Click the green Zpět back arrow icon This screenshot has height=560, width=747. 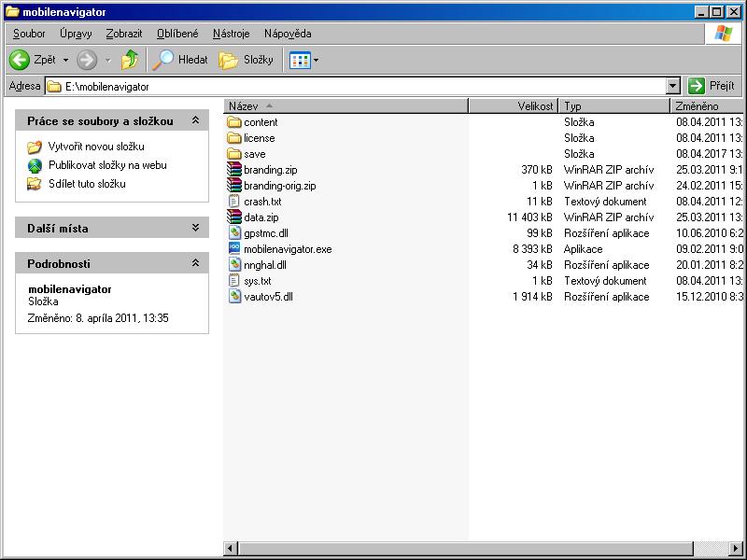tap(20, 60)
